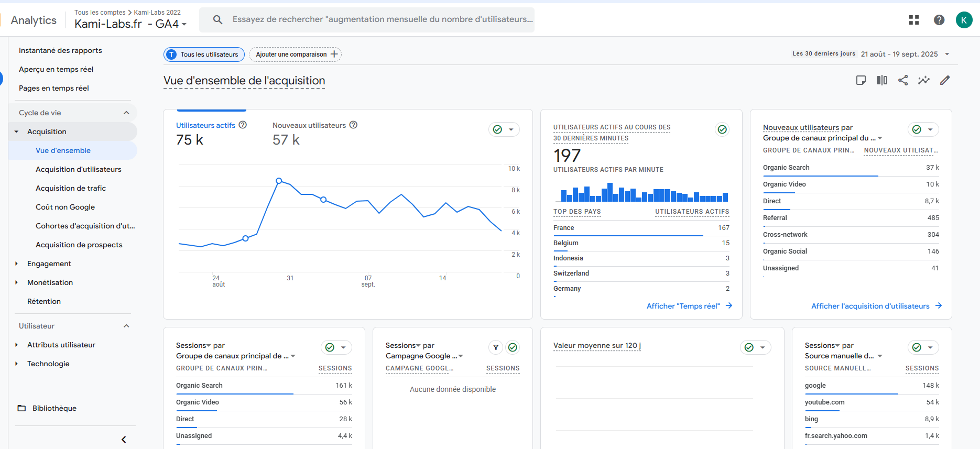The height and width of the screenshot is (449, 980).
Task: Click the edit pencil icon
Action: (945, 80)
